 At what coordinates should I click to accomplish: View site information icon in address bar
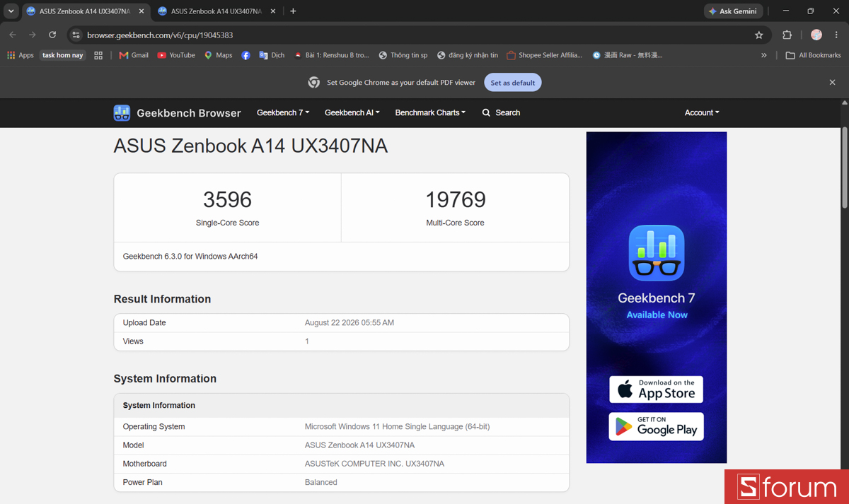76,35
